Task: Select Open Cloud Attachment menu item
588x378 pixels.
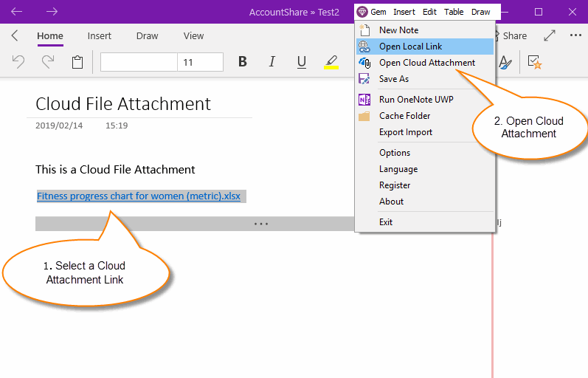Action: point(426,63)
